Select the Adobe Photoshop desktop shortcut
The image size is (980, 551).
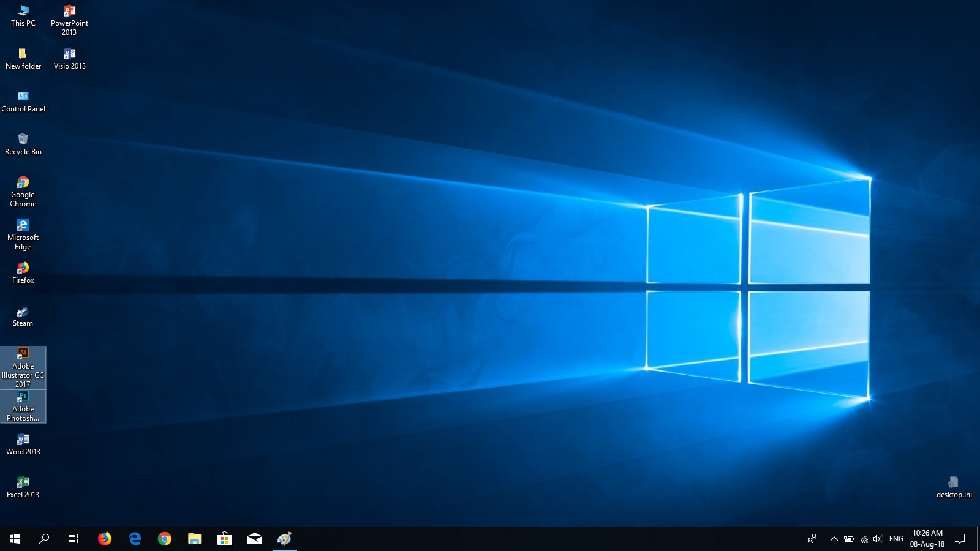click(23, 406)
